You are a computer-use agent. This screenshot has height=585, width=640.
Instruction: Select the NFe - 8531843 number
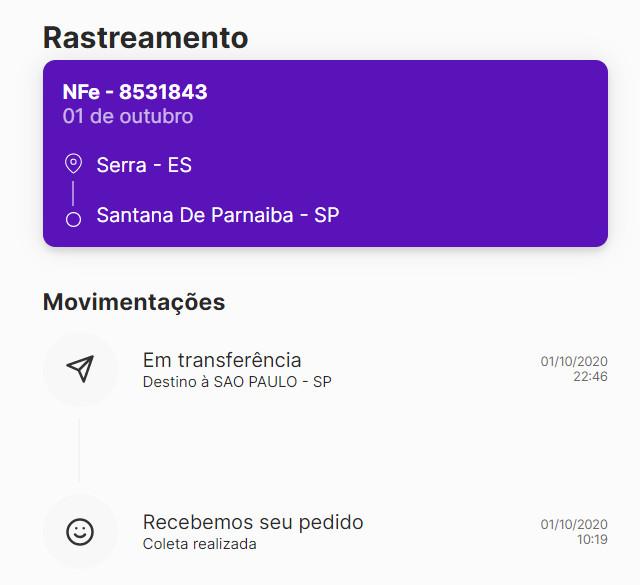[x=135, y=92]
